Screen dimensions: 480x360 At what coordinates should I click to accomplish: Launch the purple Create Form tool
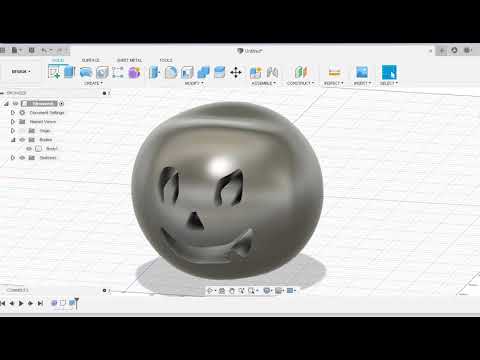point(134,72)
